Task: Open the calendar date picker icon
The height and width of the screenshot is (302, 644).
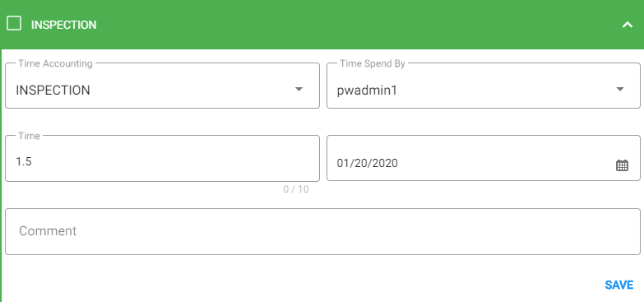Action: 622,165
